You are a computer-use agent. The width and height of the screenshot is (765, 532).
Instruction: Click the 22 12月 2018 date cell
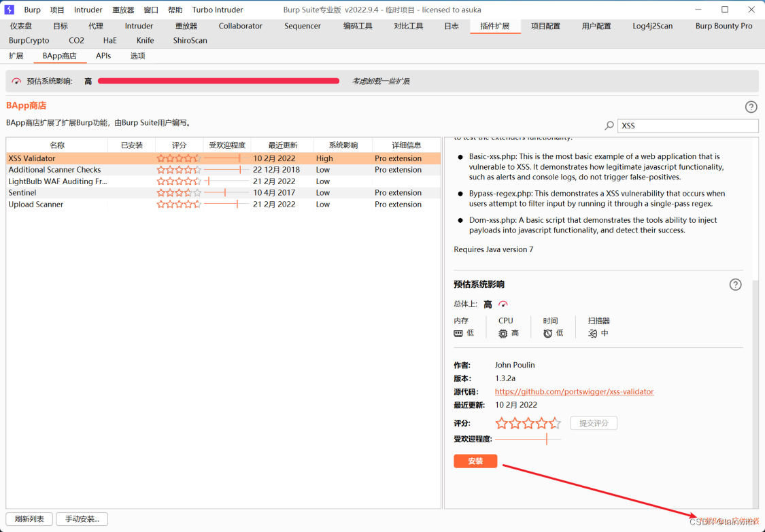pos(283,170)
